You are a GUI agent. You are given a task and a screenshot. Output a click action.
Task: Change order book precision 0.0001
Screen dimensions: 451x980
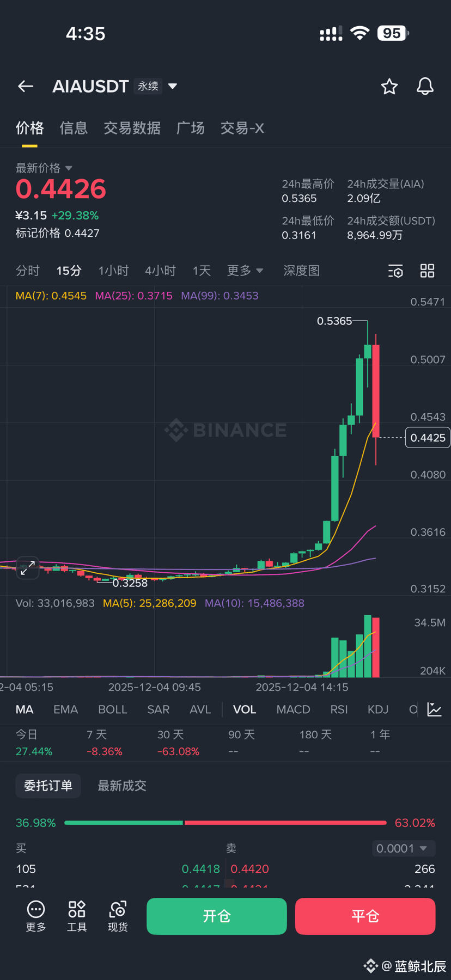(404, 848)
